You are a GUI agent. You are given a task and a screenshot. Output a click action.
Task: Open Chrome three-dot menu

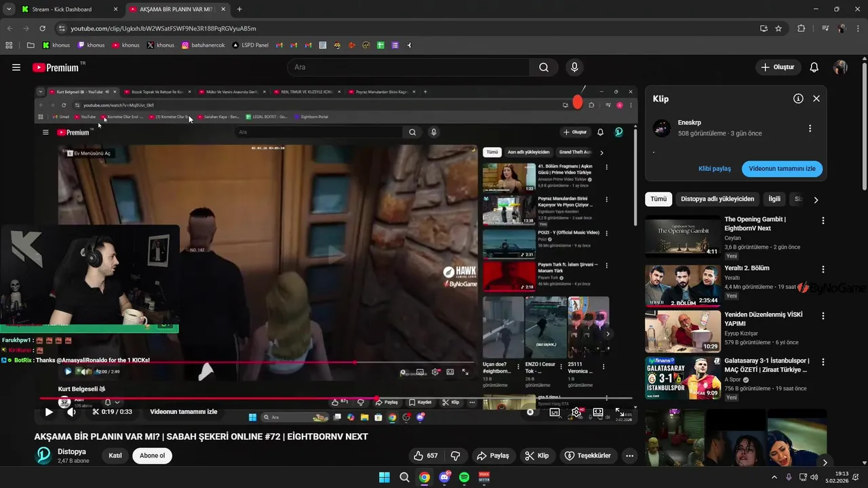858,28
